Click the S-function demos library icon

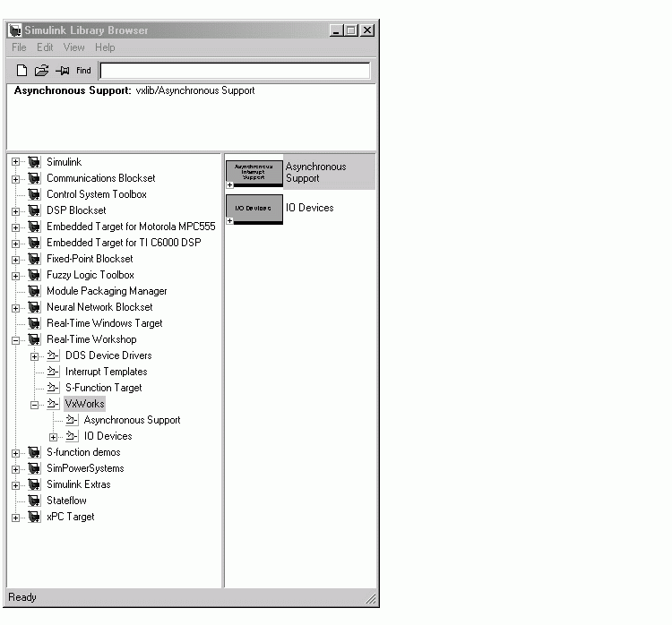[34, 452]
